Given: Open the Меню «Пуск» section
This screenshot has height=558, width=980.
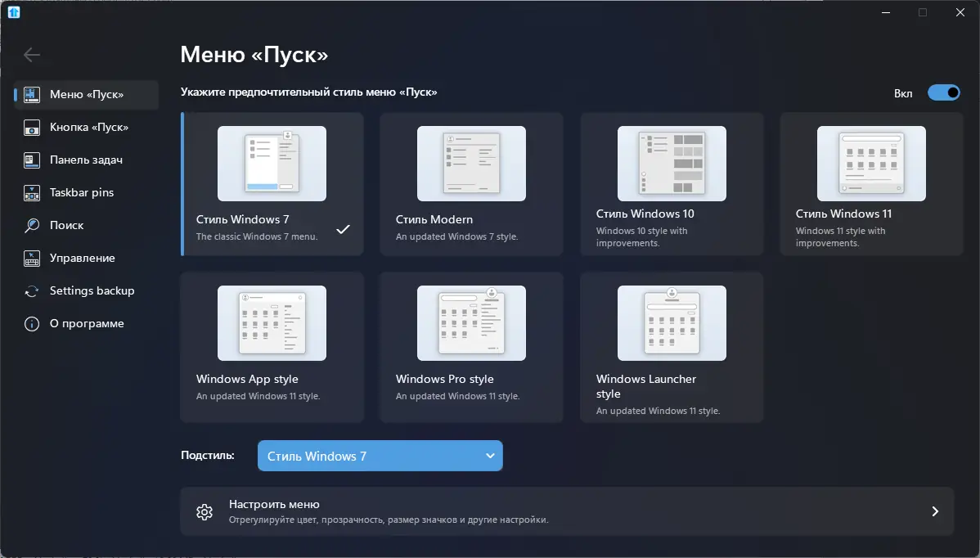Looking at the screenshot, I should (86, 94).
